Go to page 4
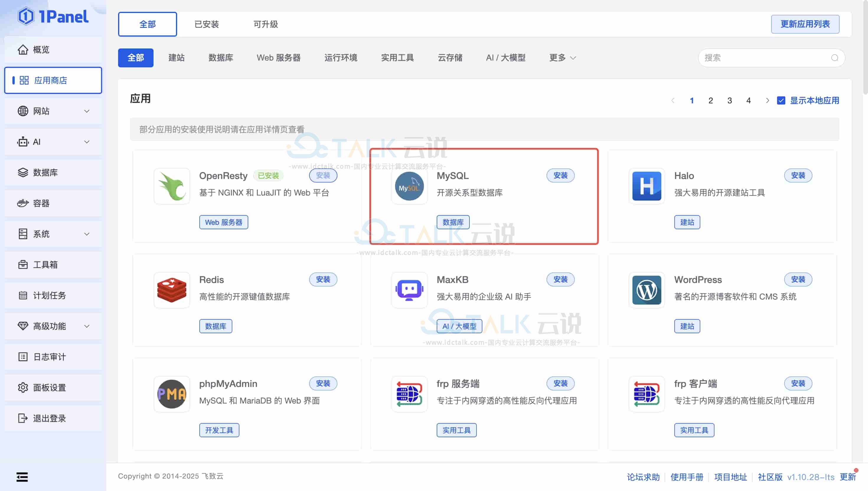Image resolution: width=868 pixels, height=491 pixels. click(748, 100)
